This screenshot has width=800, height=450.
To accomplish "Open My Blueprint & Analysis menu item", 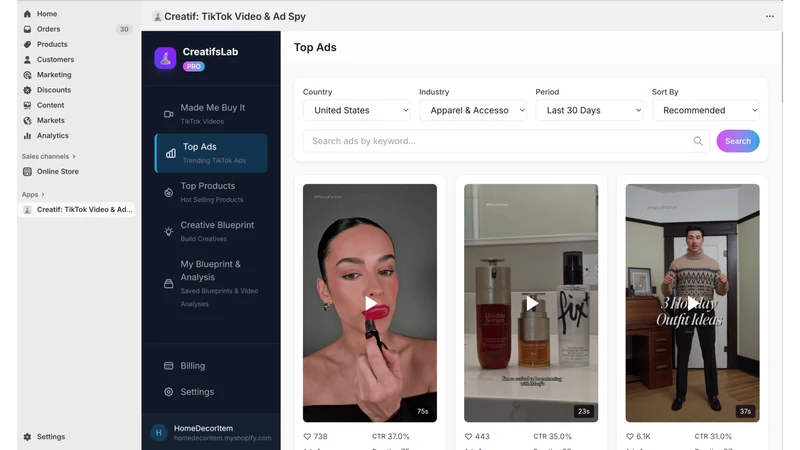I will (211, 284).
